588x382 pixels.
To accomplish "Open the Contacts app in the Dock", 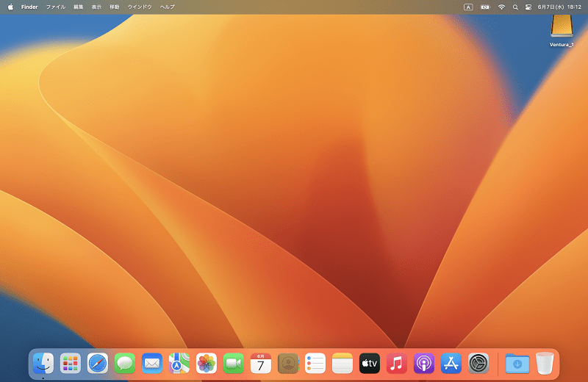I will 288,363.
